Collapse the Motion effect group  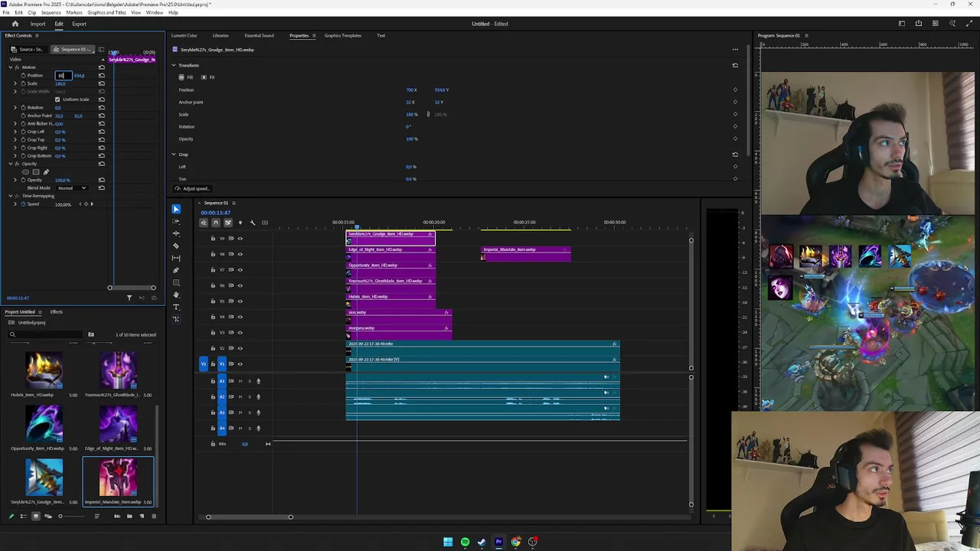[x=11, y=67]
